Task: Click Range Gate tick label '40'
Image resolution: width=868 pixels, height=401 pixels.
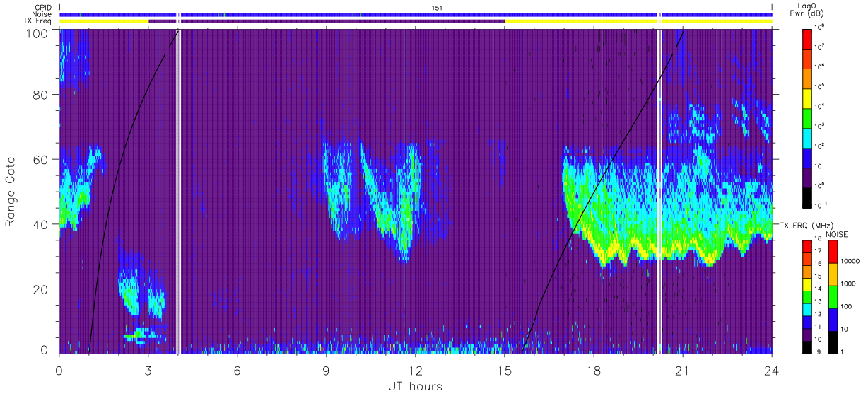Action: (x=40, y=224)
